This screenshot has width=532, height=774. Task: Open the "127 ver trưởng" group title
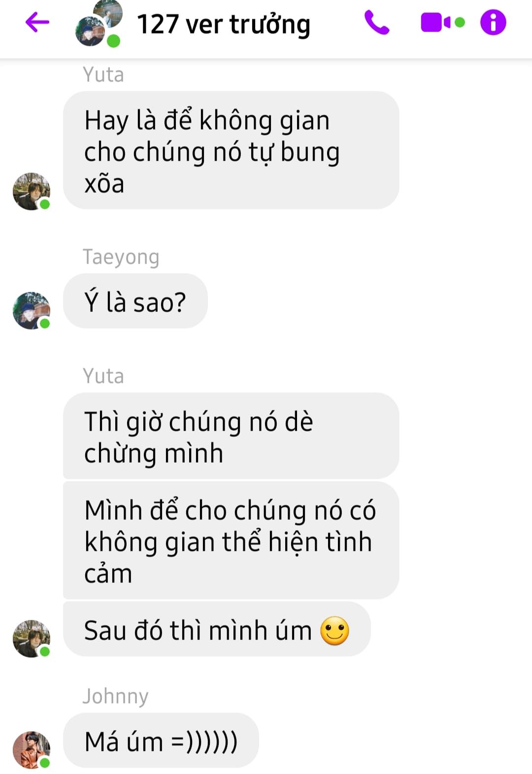[x=224, y=25]
